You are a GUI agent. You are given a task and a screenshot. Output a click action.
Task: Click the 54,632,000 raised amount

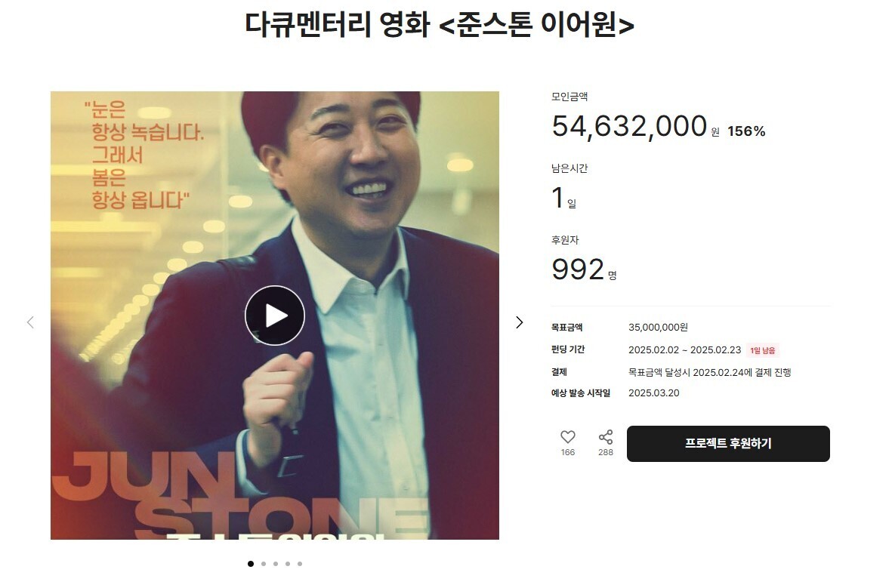point(629,126)
